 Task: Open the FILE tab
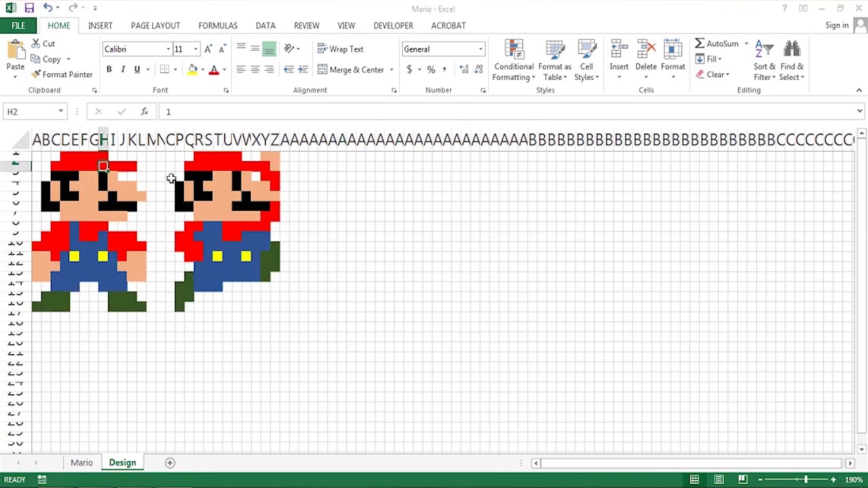(x=18, y=26)
